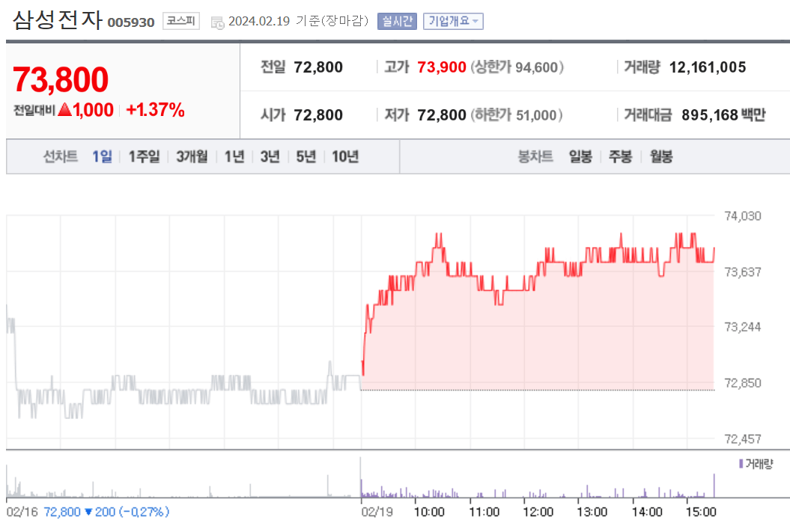Click the 거래량 legend marker in volume chart
The height and width of the screenshot is (532, 790).
point(741,464)
